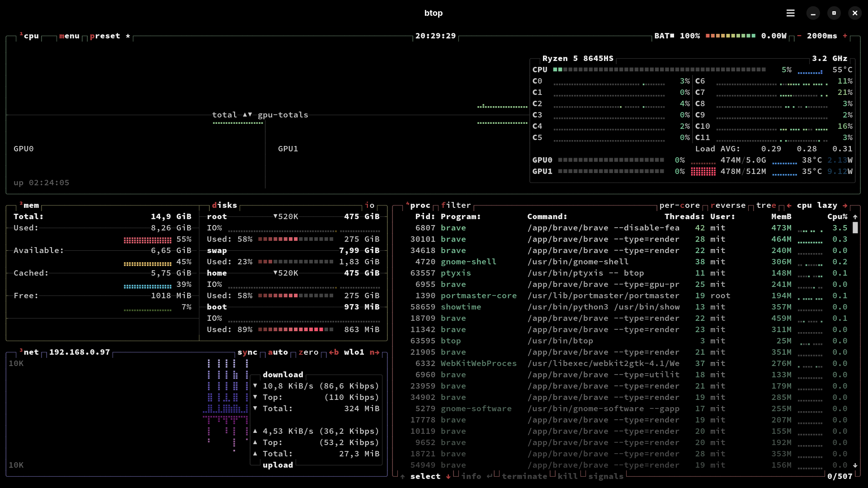Click the process list scrollbar handle
This screenshot has width=868, height=488.
tap(855, 228)
